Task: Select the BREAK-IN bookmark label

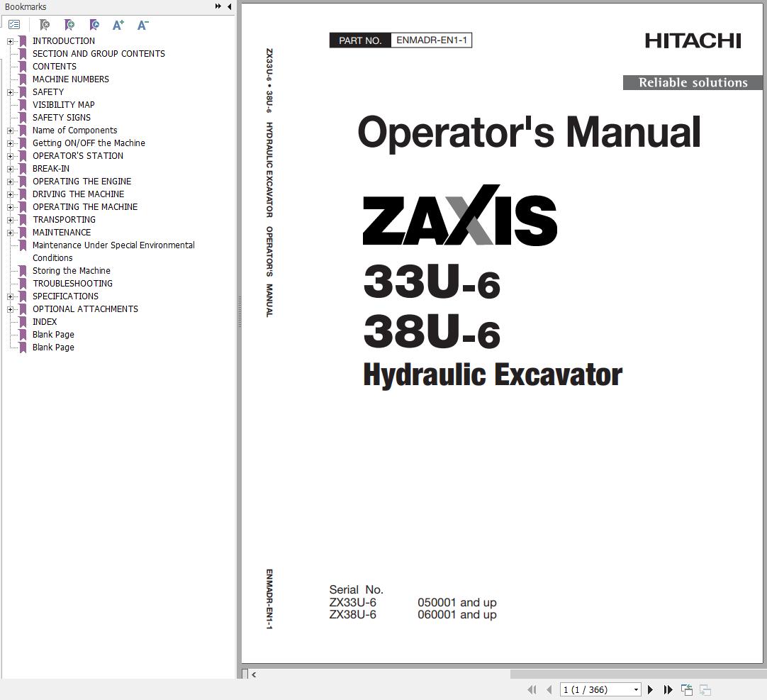Action: (51, 168)
